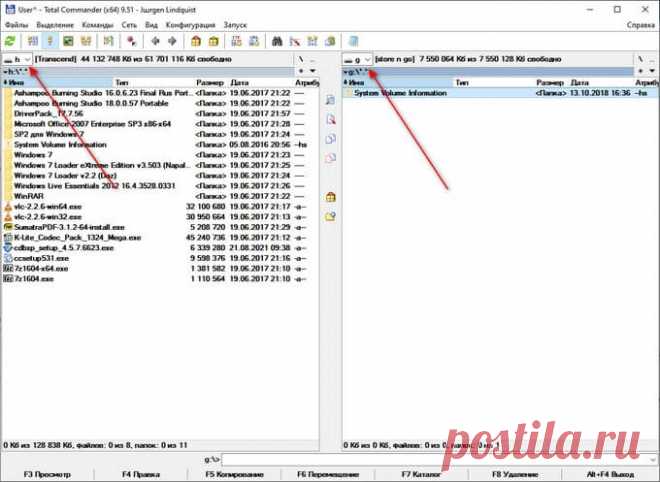Click Copy names to clipboard toolbar icon

pyautogui.click(x=330, y=41)
